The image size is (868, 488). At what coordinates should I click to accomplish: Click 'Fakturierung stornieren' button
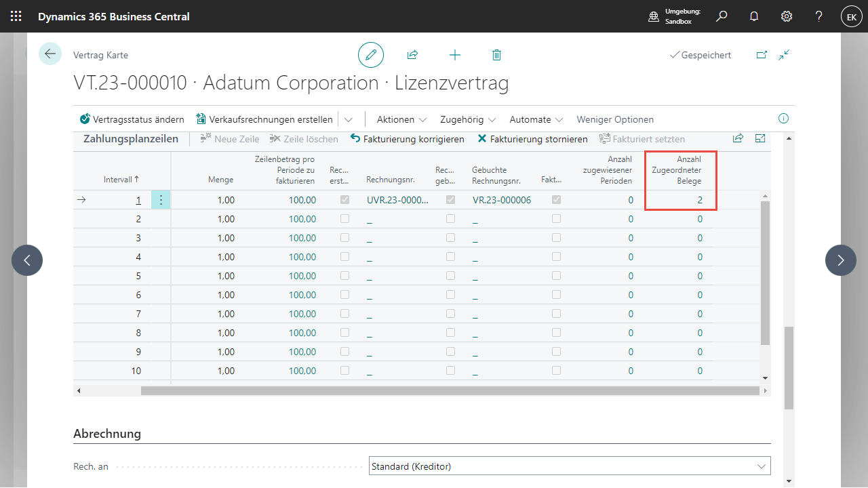(x=533, y=139)
